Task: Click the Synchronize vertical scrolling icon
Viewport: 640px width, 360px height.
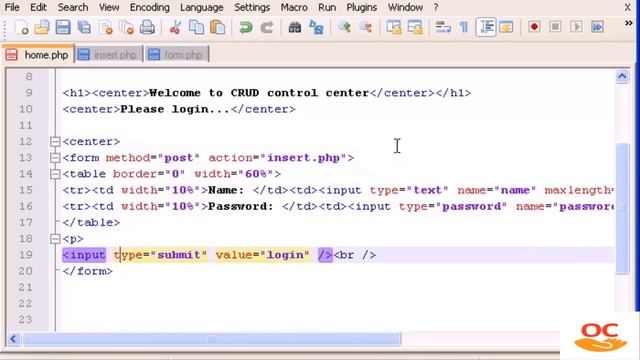Action: tap(394, 27)
